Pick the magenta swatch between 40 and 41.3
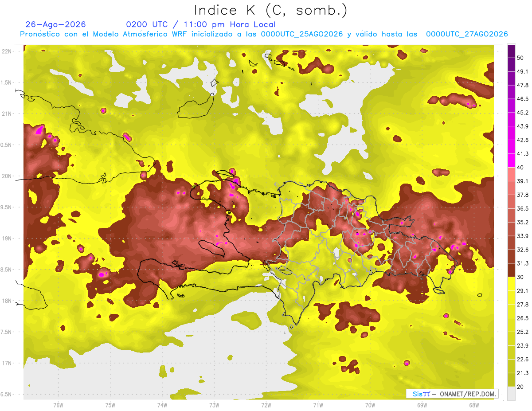Screen dimensions: 532x411 tap(511, 160)
